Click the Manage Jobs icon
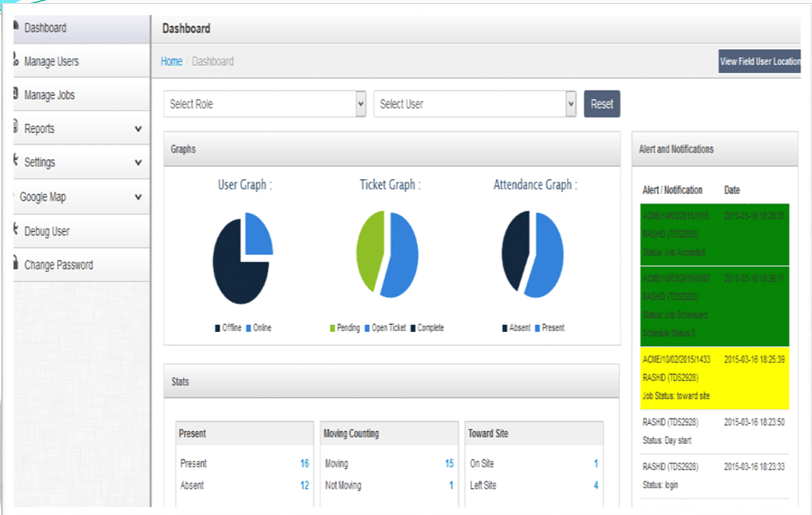The image size is (812, 515). coord(16,93)
